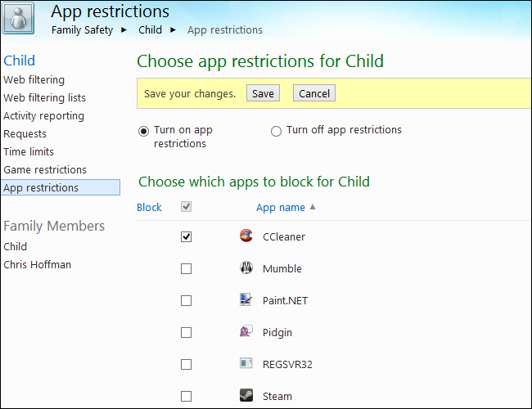Click the Steam app icon

pyautogui.click(x=246, y=396)
